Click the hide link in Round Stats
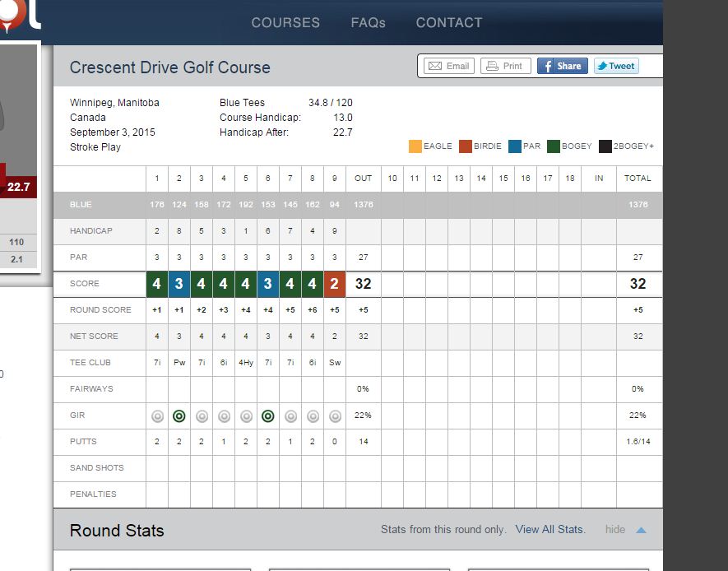728x571 pixels. (x=615, y=530)
